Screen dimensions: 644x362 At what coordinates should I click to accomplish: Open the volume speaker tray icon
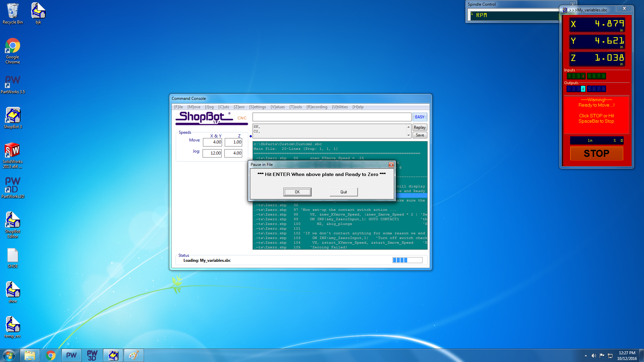[x=594, y=356]
